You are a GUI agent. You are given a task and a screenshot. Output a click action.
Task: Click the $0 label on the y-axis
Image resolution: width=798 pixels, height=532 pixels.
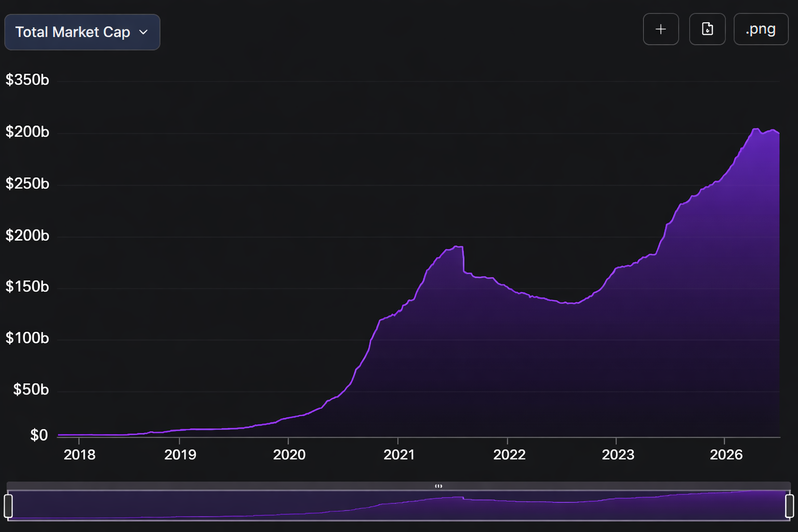tap(39, 435)
